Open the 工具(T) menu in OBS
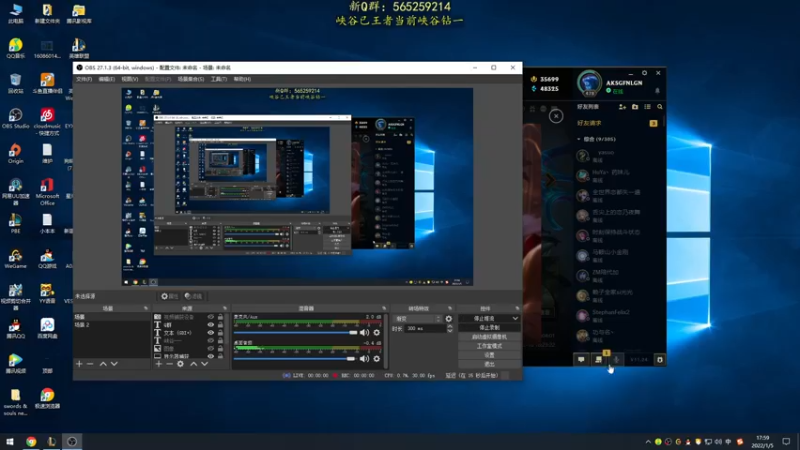The image size is (800, 450). [219, 79]
